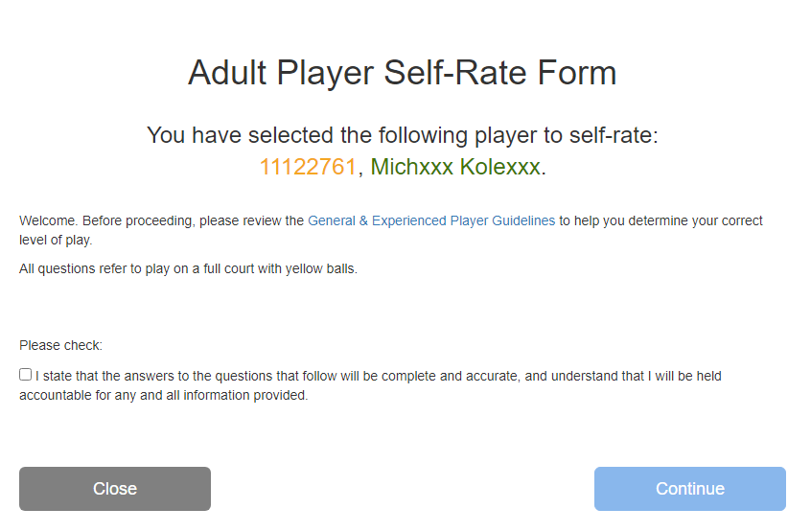This screenshot has width=811, height=532.
Task: Click 'accountable for any and all information provided' line
Action: tap(163, 395)
